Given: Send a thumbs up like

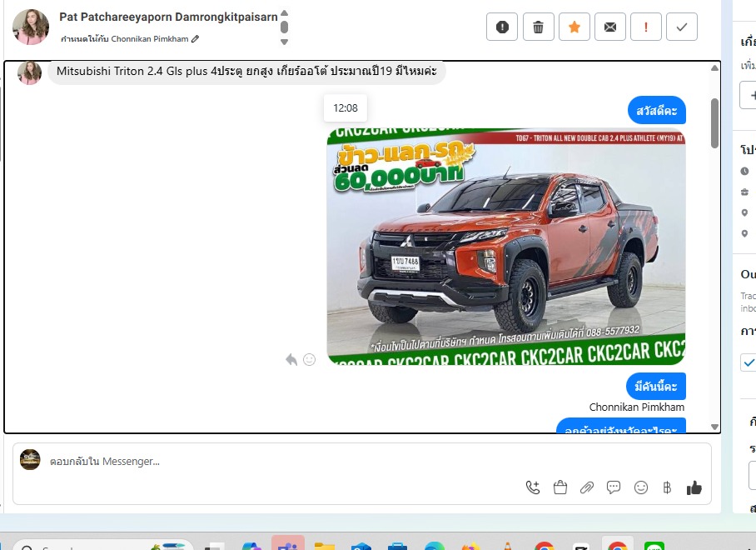Looking at the screenshot, I should (x=694, y=487).
